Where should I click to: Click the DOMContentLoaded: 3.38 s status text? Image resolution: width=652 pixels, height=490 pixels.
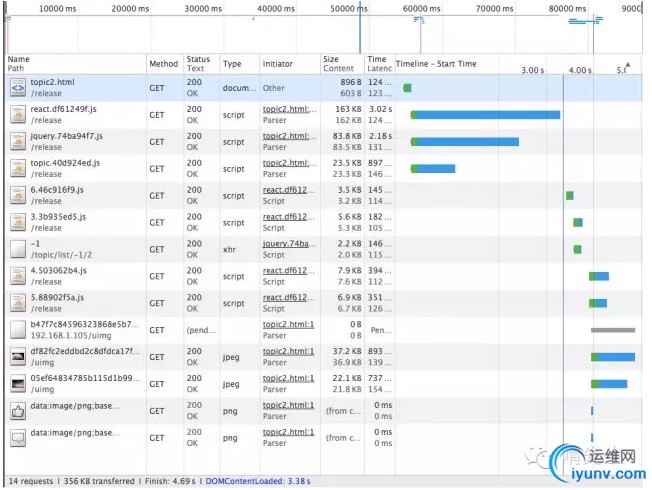point(258,481)
